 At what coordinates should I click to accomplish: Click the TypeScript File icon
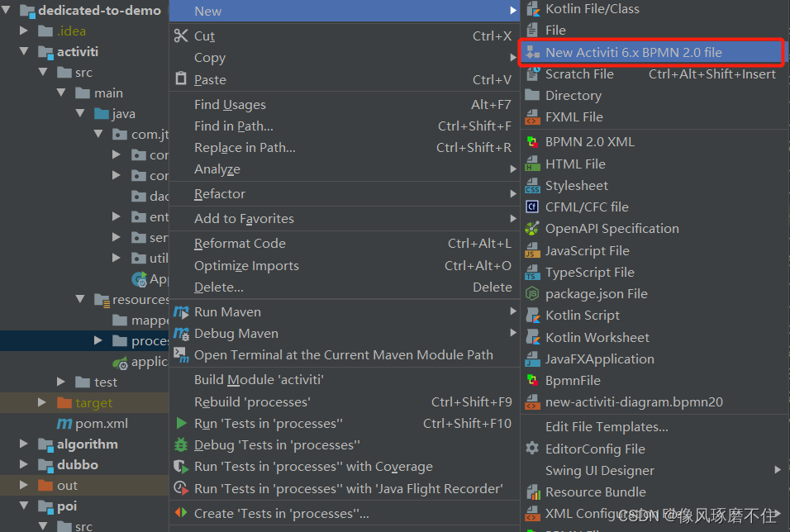532,272
